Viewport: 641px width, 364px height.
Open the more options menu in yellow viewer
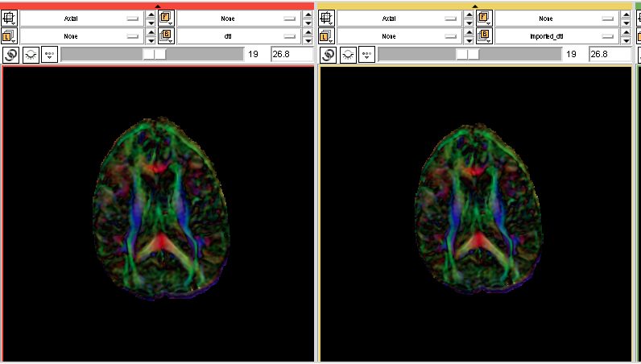(x=367, y=54)
